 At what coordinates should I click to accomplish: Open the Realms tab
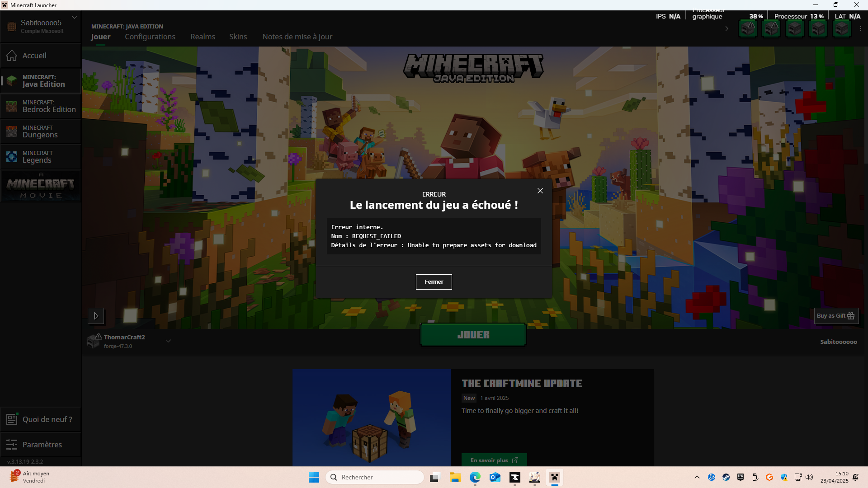203,37
